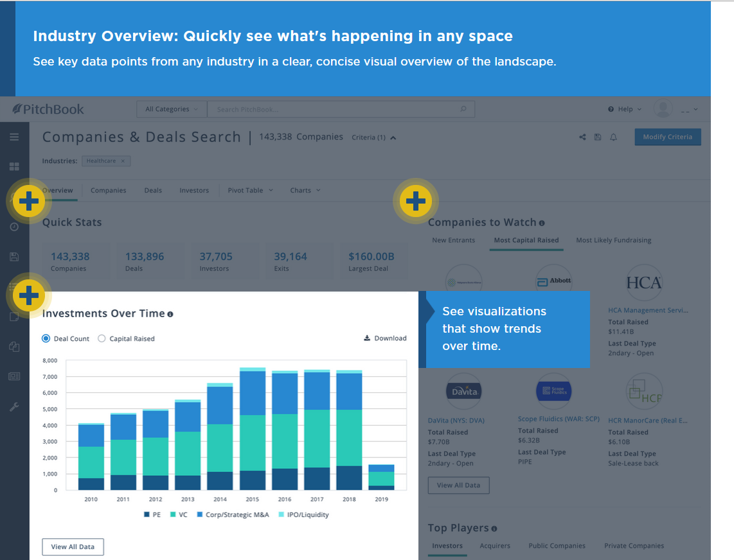The image size is (734, 560).
Task: Click the HCR ManorCare company logo
Action: click(644, 391)
